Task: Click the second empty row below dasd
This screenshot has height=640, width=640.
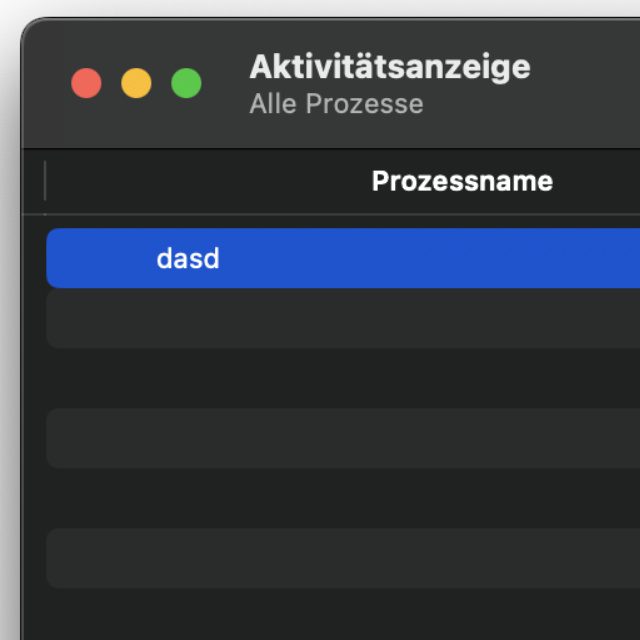Action: point(340,378)
